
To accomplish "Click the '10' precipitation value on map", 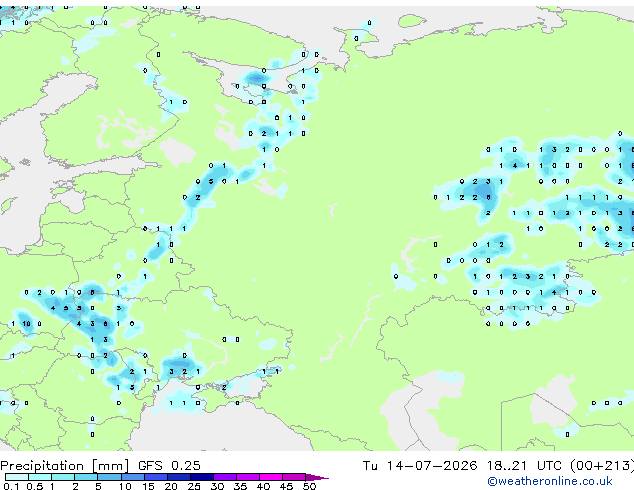I will point(26,323).
